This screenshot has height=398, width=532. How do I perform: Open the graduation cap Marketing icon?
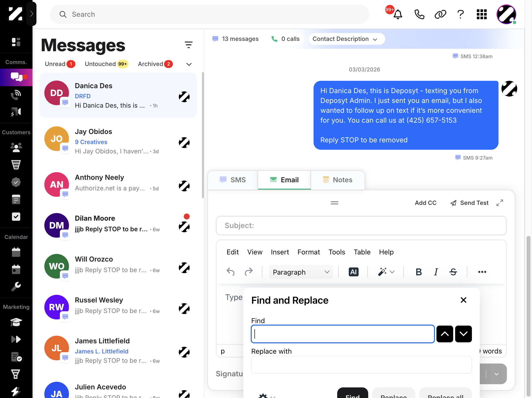[x=16, y=322]
